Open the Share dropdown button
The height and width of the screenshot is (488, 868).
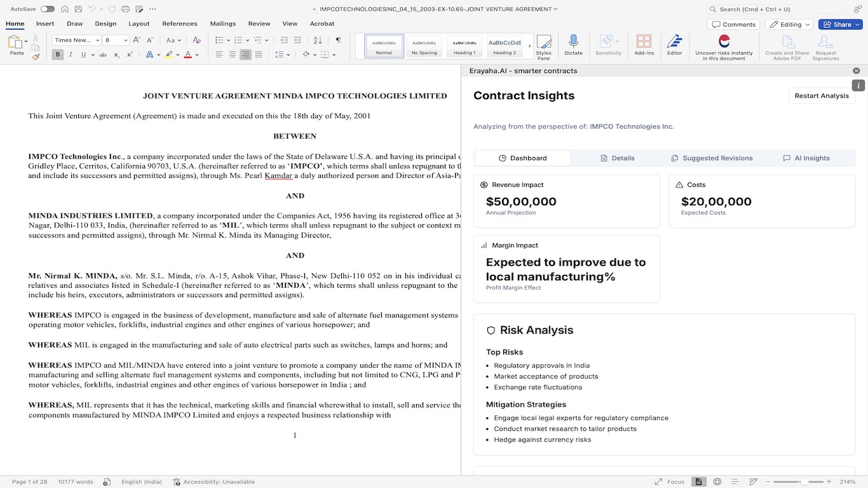(841, 24)
